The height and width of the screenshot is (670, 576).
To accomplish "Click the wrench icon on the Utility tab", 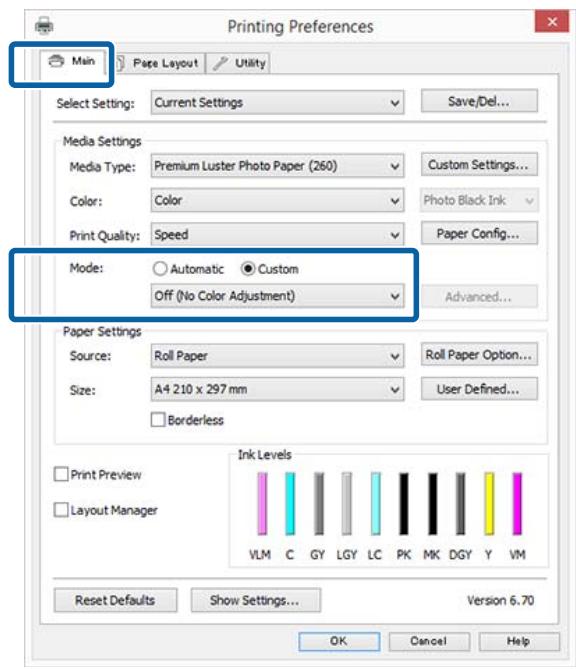I will tap(220, 63).
